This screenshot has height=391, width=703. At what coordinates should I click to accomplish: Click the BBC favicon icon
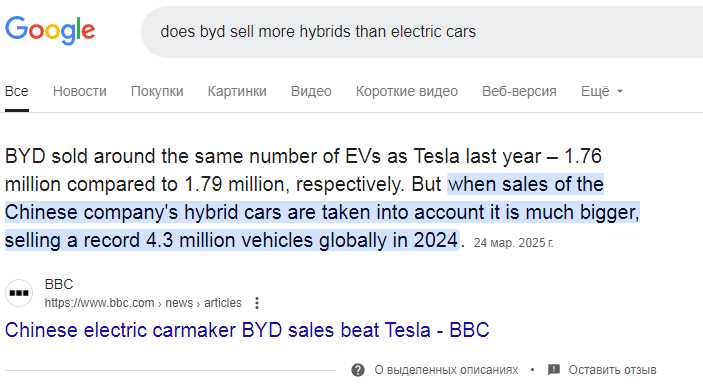tap(19, 293)
